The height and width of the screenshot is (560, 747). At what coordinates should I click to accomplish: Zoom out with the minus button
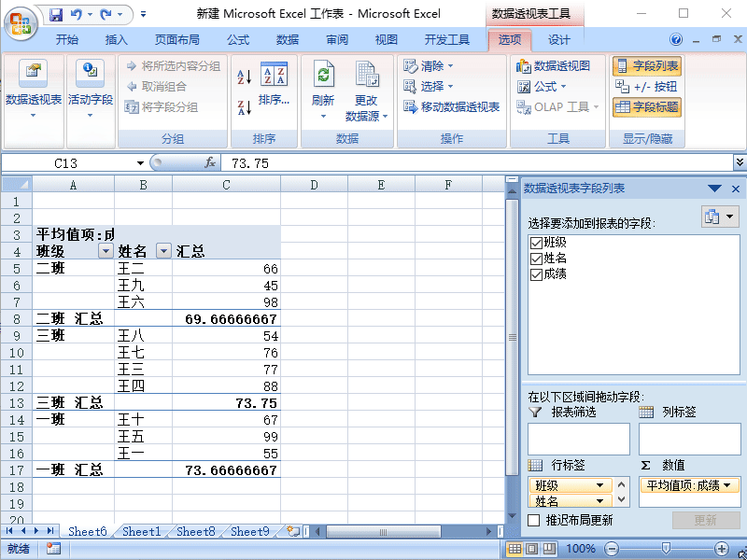(613, 549)
